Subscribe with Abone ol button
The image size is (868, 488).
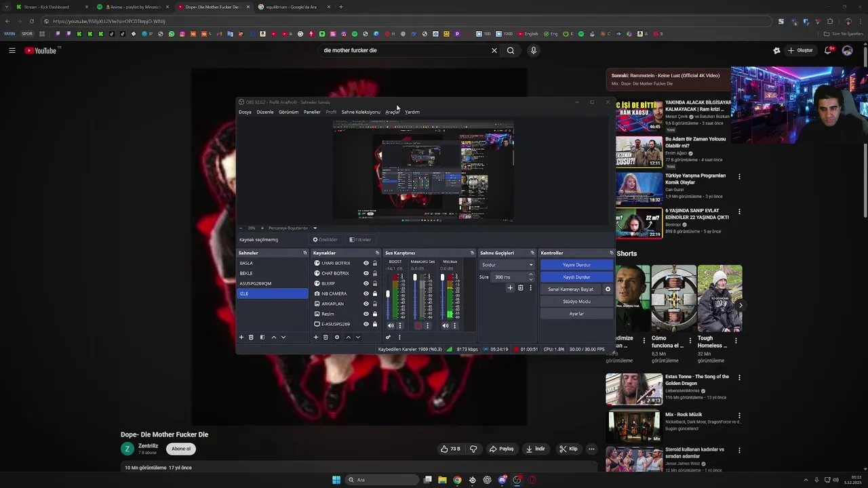click(x=181, y=449)
